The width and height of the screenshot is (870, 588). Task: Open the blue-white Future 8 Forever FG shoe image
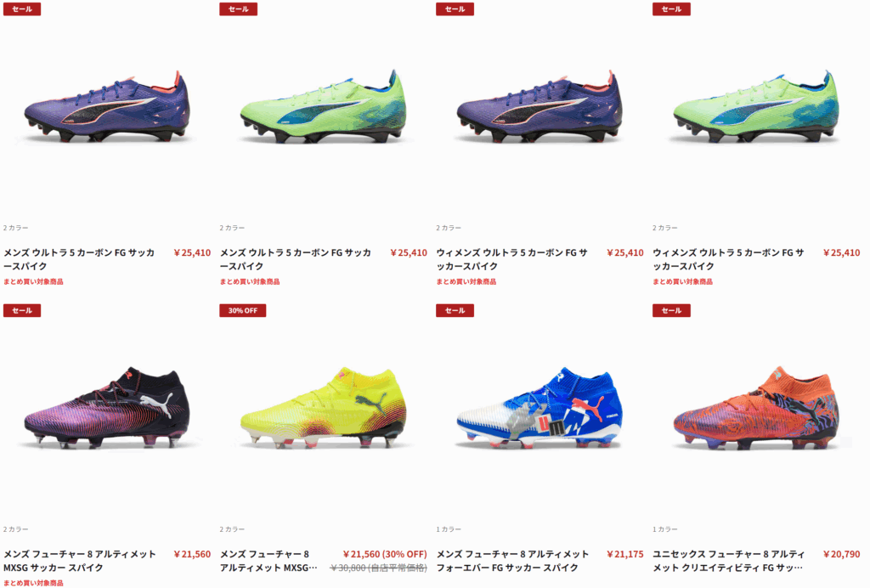tap(540, 408)
